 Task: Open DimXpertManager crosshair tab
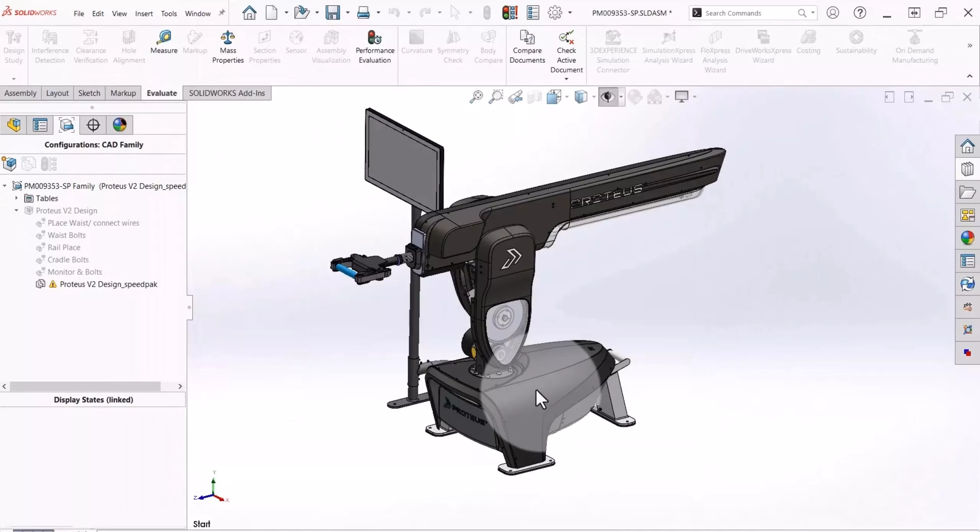click(x=93, y=125)
